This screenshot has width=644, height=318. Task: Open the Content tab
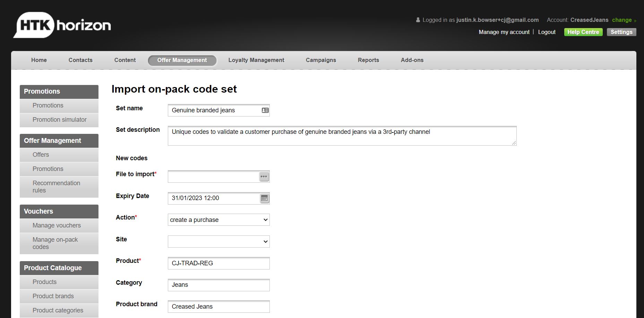[x=125, y=60]
